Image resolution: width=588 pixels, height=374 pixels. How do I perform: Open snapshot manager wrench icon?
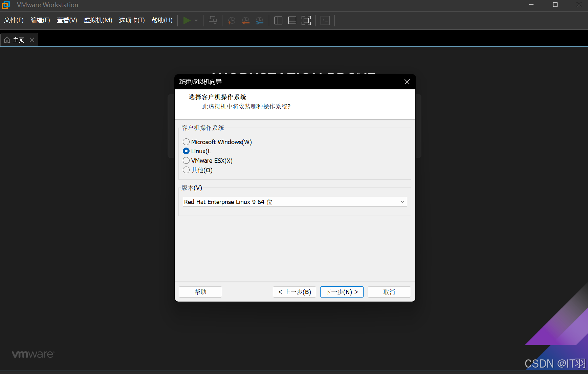coord(260,21)
